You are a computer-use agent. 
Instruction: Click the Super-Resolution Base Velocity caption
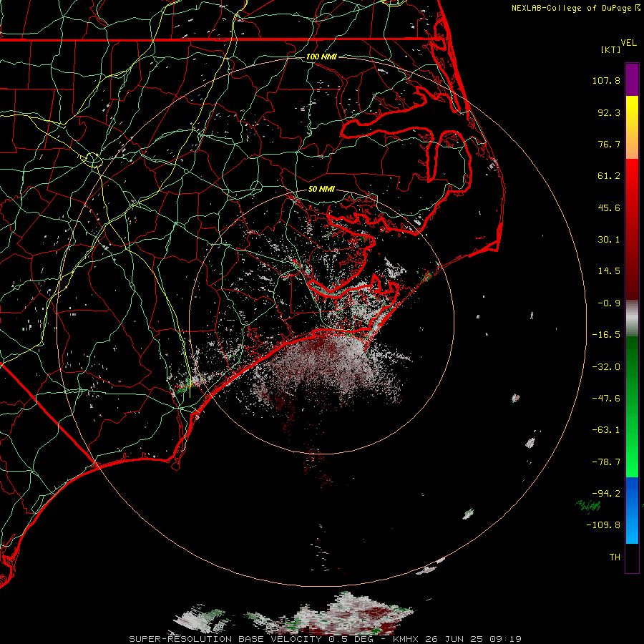325,639
